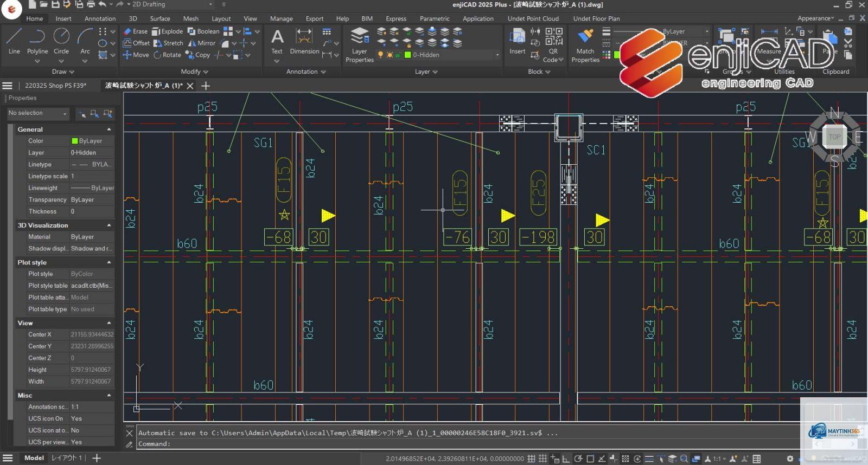
Task: Close the active drawing tab
Action: point(190,86)
